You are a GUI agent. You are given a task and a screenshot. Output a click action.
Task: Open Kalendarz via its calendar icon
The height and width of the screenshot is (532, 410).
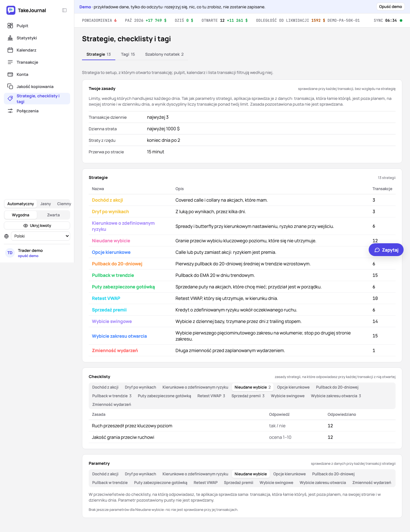[10, 50]
